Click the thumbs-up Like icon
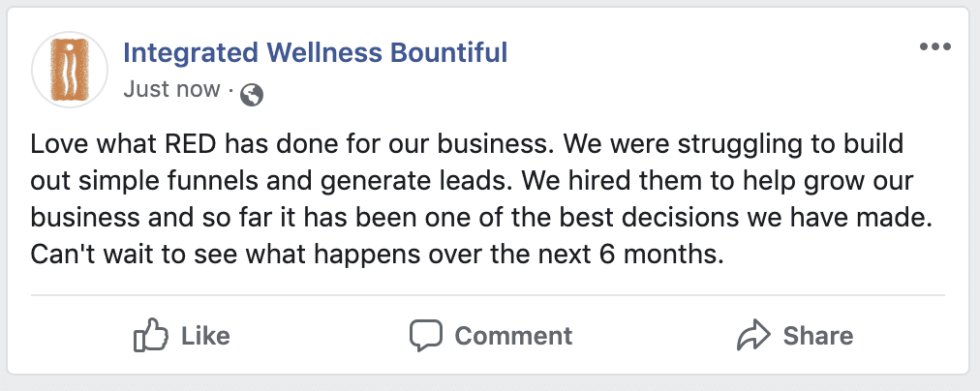Image resolution: width=980 pixels, height=391 pixels. pyautogui.click(x=150, y=336)
